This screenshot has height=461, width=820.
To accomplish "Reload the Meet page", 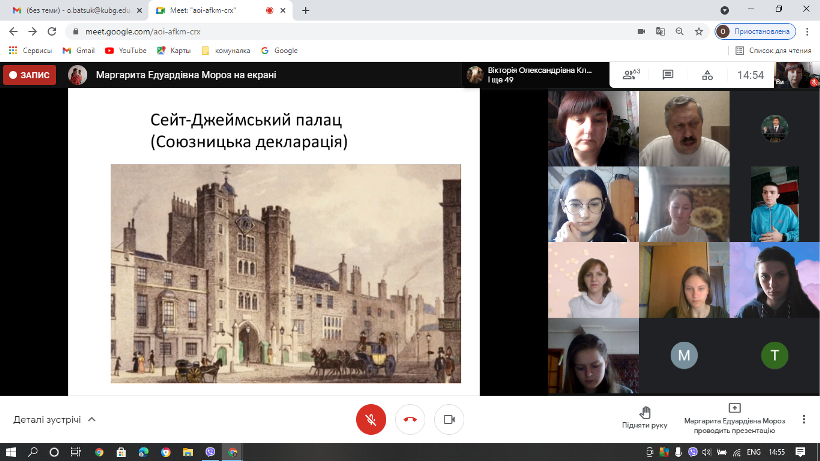I will coord(53,31).
